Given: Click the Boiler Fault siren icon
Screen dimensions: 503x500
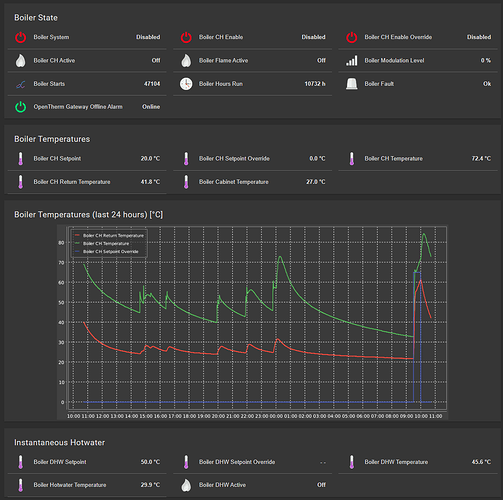Looking at the screenshot, I should coord(352,84).
